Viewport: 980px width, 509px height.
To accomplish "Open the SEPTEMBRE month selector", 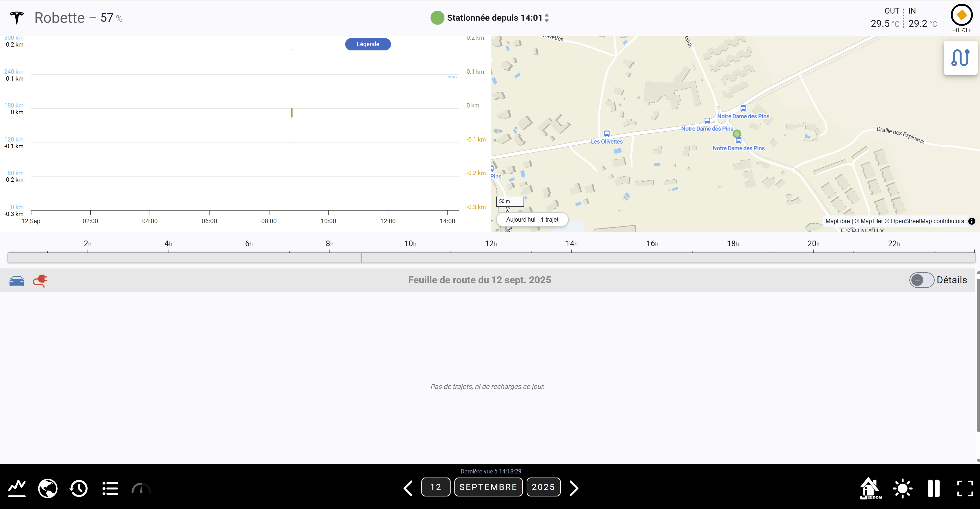I will click(488, 487).
